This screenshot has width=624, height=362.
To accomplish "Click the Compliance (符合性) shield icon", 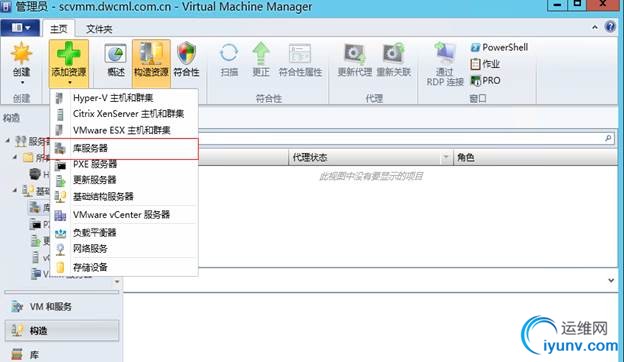I will pyautogui.click(x=186, y=54).
